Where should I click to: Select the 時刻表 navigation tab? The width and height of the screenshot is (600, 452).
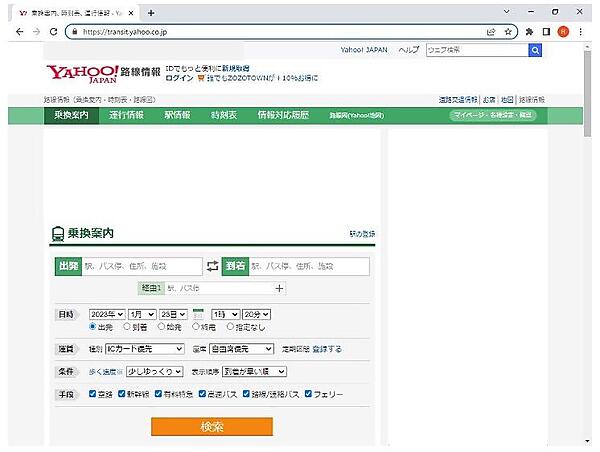224,115
